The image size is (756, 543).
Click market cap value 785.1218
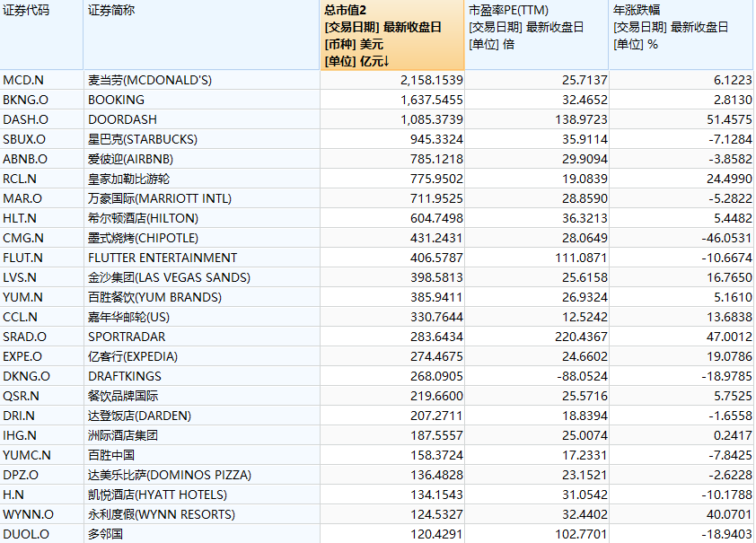pyautogui.click(x=437, y=159)
